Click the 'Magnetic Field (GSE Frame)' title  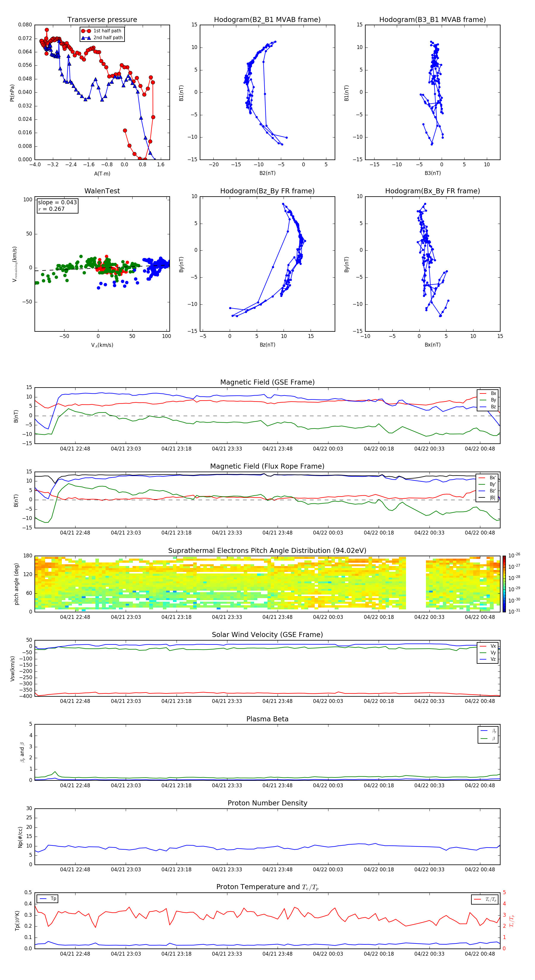[267, 382]
